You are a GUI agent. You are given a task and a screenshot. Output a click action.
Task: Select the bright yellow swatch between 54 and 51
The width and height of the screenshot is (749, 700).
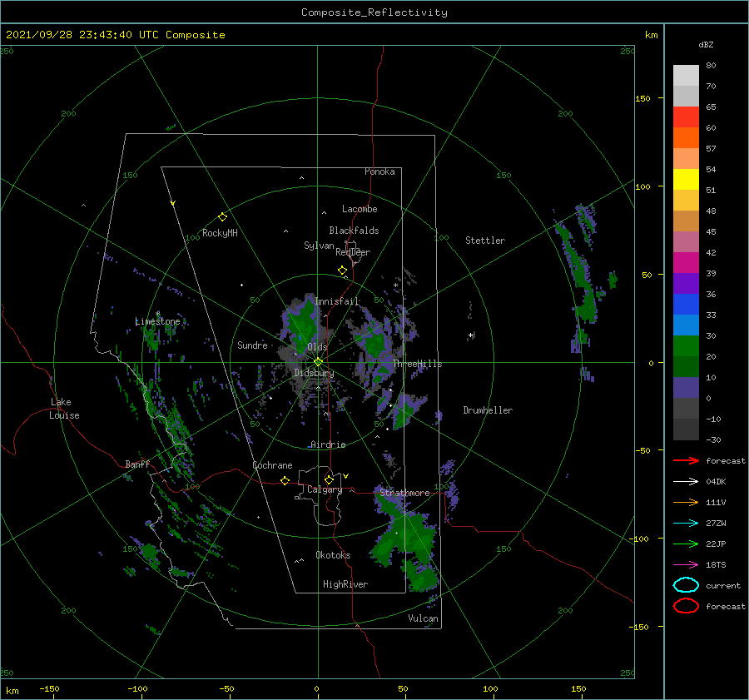coord(686,180)
